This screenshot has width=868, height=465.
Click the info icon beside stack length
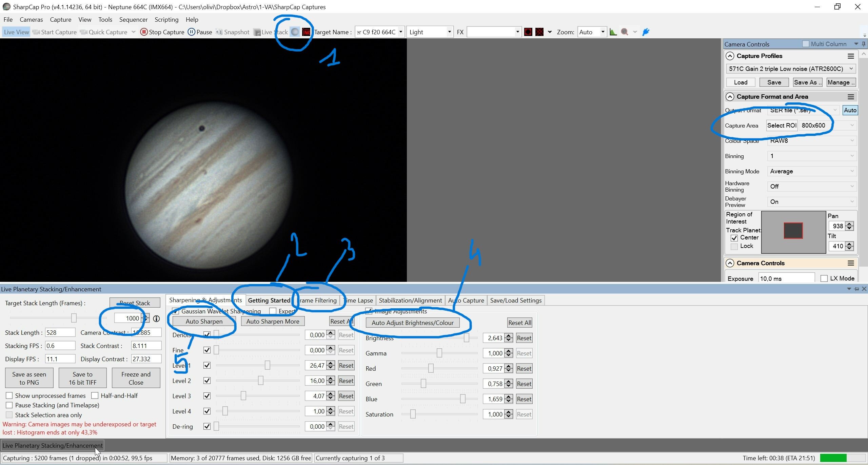(156, 318)
